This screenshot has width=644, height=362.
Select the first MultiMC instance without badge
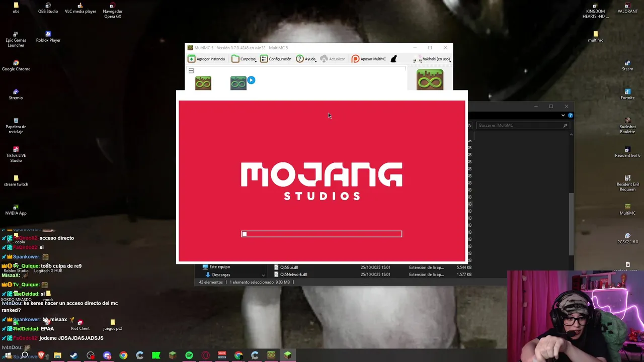tap(203, 82)
